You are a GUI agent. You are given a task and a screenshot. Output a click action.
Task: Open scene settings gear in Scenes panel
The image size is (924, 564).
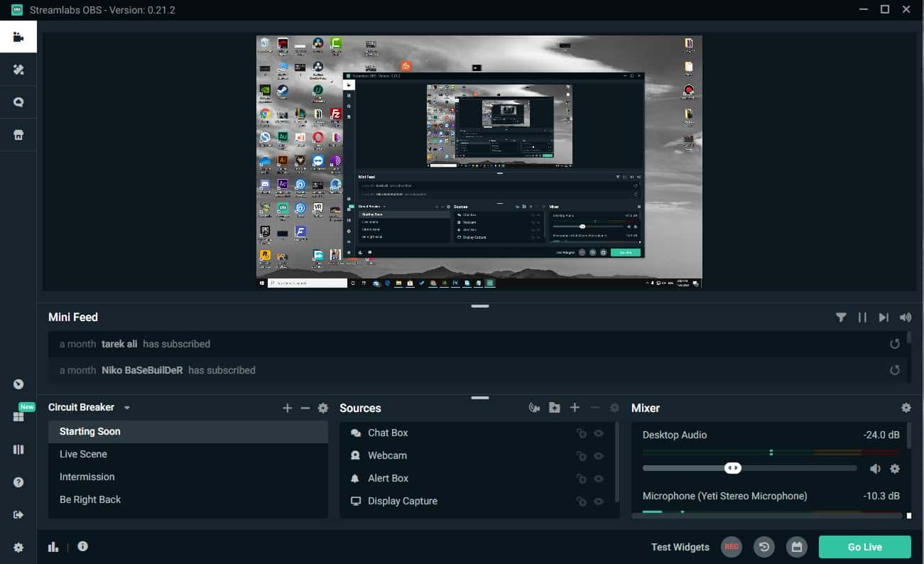tap(323, 408)
